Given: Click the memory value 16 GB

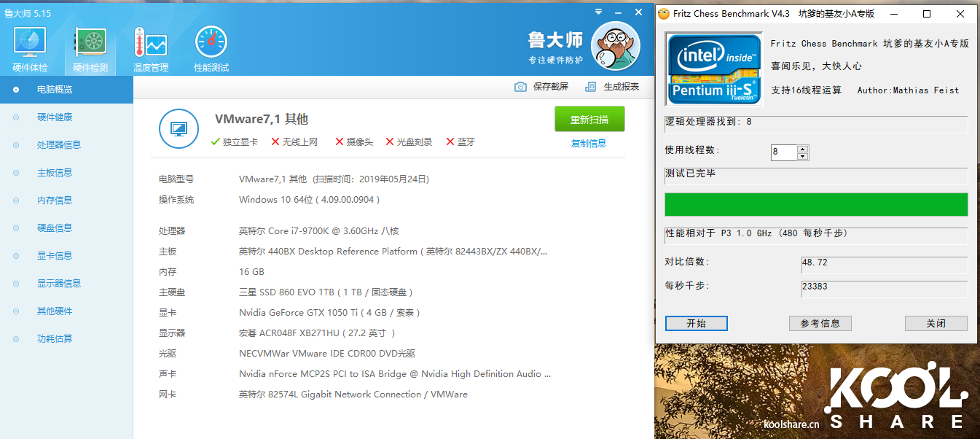Looking at the screenshot, I should 251,272.
